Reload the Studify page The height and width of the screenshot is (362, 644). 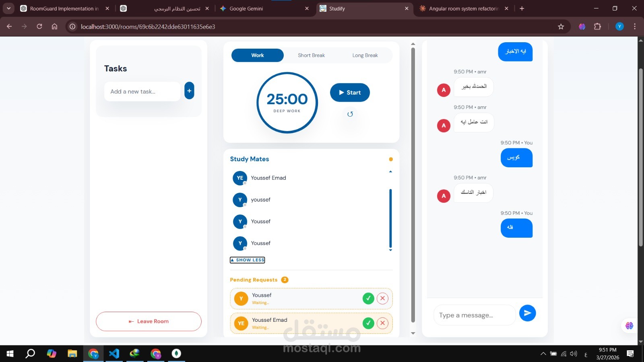39,27
